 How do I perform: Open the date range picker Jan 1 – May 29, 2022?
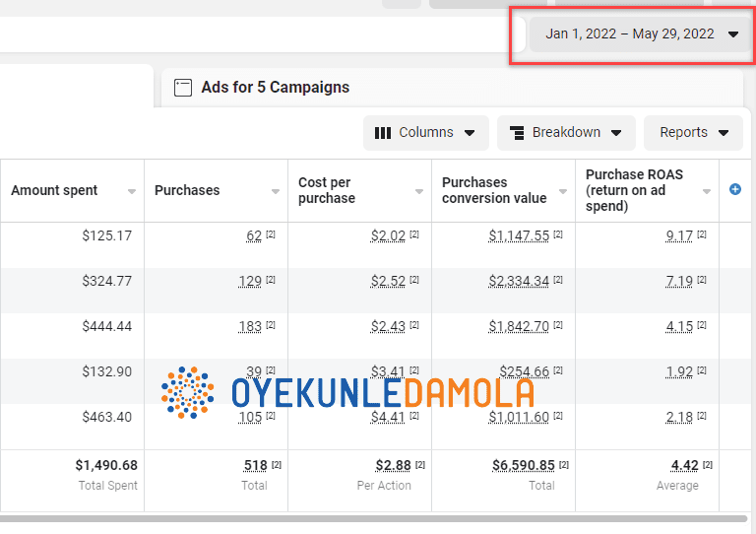[640, 34]
